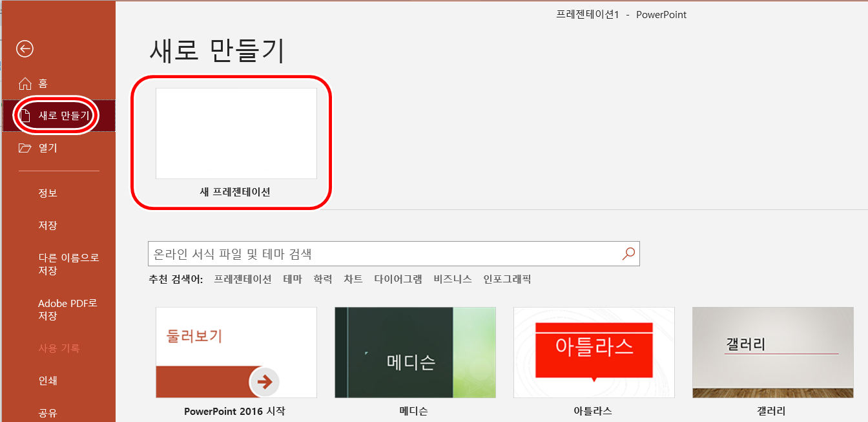Click the Home house icon

click(25, 83)
